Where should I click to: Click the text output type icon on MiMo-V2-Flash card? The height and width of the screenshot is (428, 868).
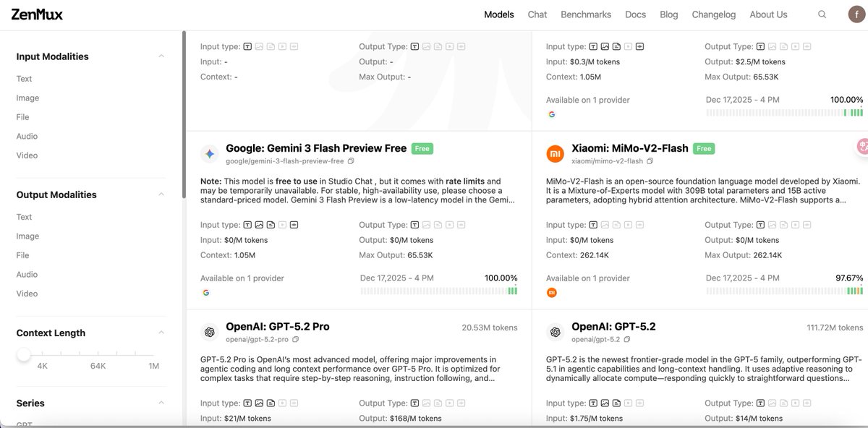click(761, 225)
